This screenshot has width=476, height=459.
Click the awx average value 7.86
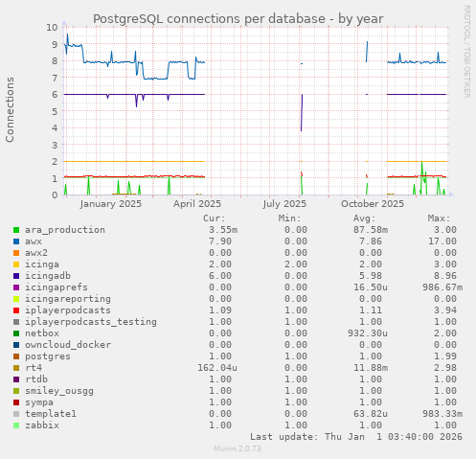371,241
